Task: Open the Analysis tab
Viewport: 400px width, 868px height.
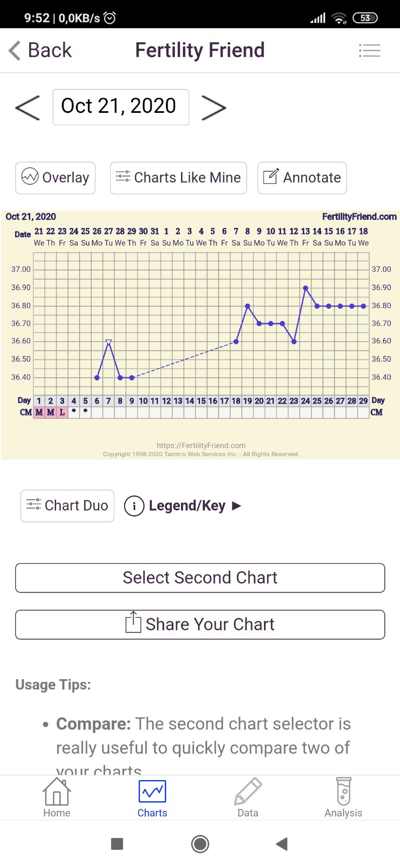Action: point(343,797)
